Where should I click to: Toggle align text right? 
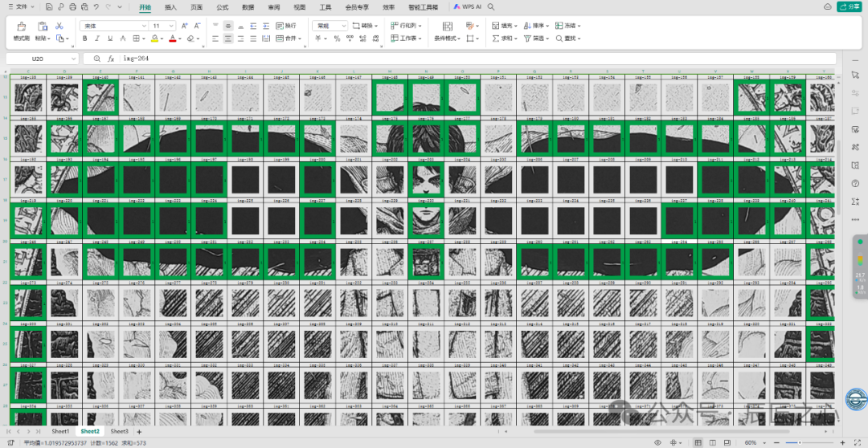coord(241,39)
